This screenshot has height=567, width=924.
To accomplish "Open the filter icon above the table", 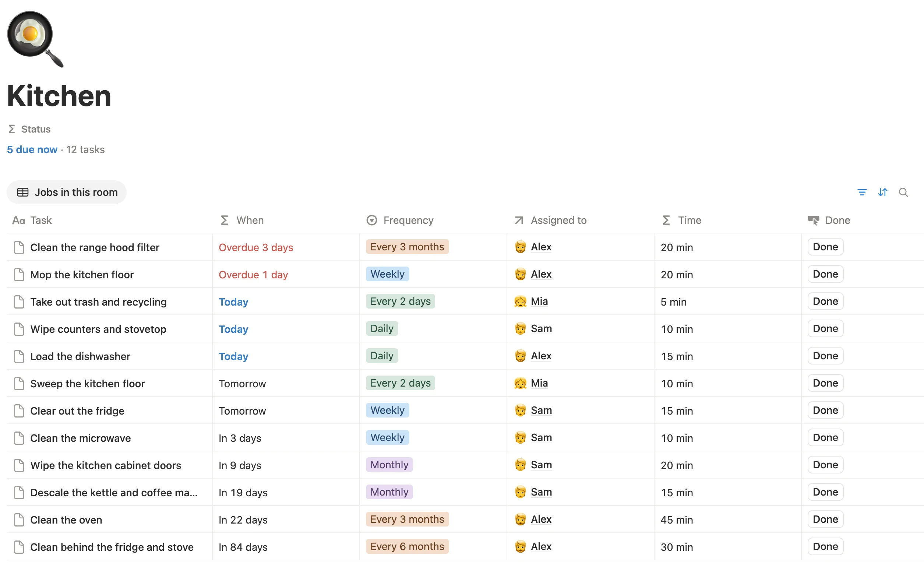I will point(862,192).
